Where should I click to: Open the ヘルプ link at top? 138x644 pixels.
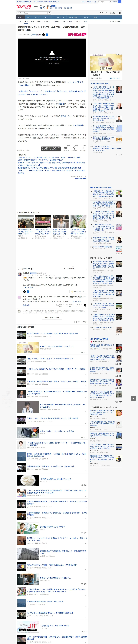coord(94,2)
